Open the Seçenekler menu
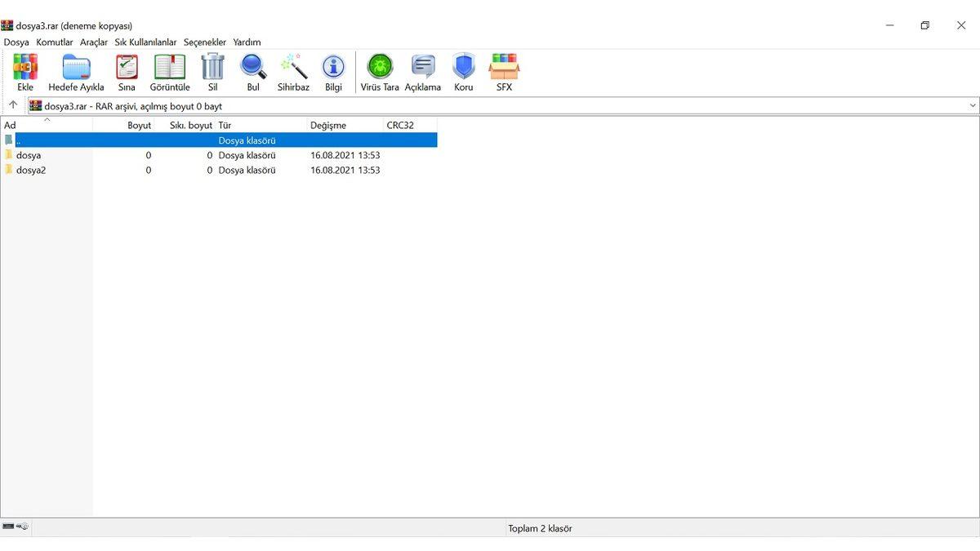Viewport: 980px width, 551px height. [x=204, y=42]
